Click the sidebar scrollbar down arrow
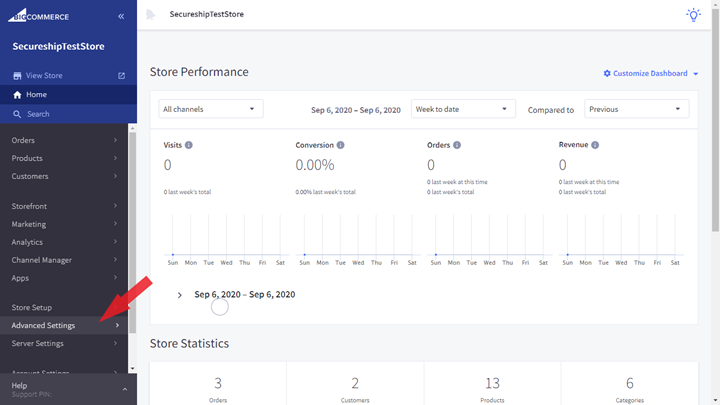This screenshot has width=720, height=405. tap(133, 368)
